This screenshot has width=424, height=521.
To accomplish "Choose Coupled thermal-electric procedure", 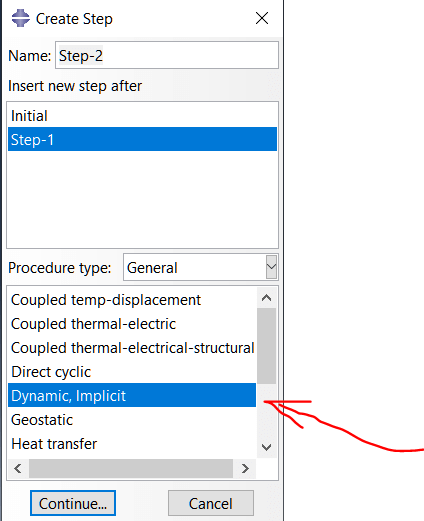I will (132, 324).
